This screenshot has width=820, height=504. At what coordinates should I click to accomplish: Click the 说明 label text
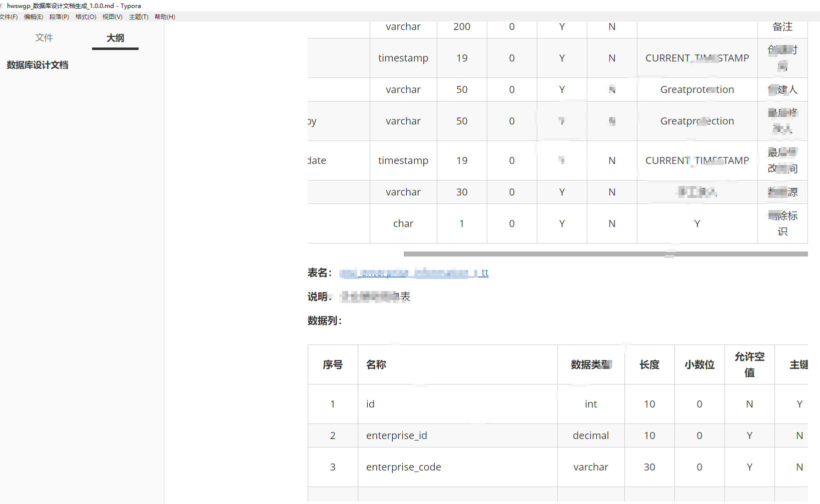[320, 296]
